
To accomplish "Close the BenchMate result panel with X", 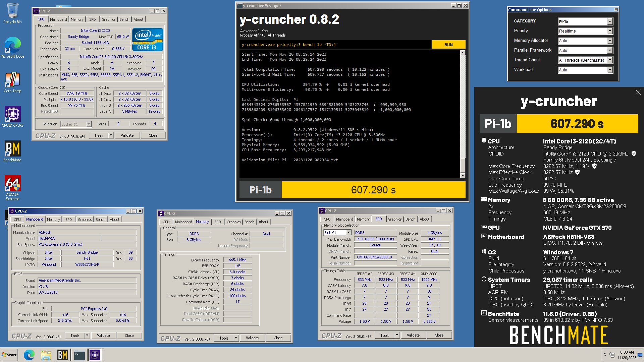I will [x=638, y=92].
